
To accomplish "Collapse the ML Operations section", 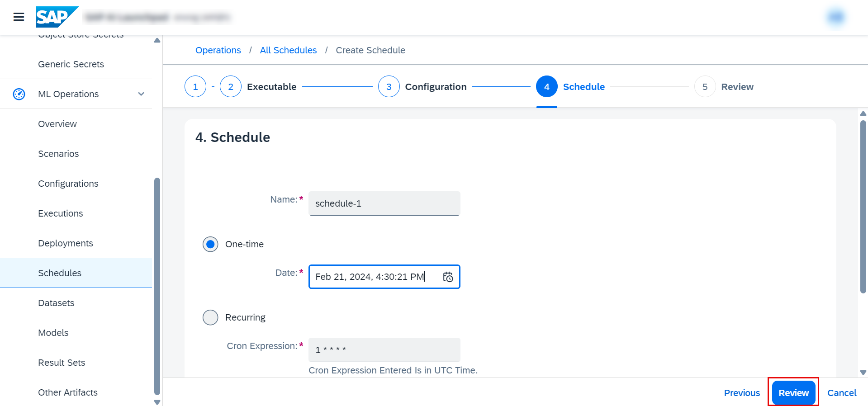I will click(x=141, y=94).
